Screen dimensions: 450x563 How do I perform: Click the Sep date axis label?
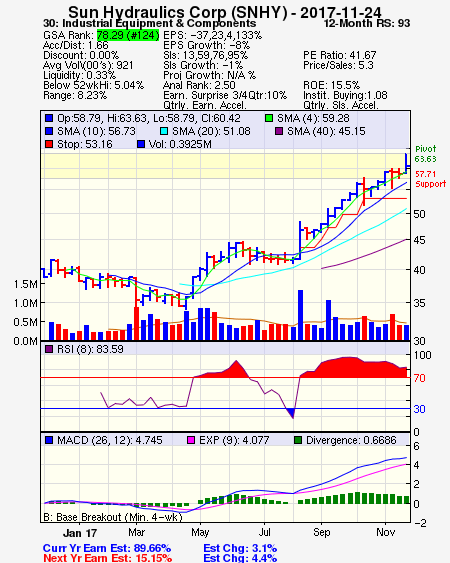[321, 532]
